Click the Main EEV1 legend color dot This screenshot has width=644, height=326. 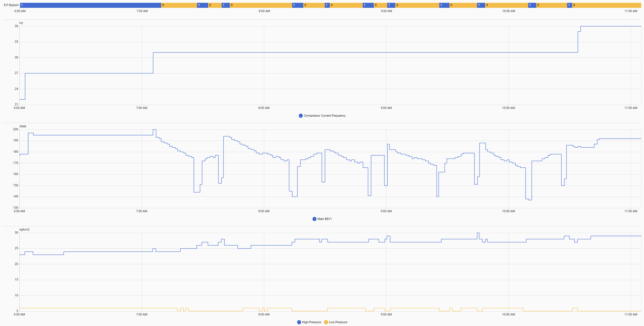[314, 219]
